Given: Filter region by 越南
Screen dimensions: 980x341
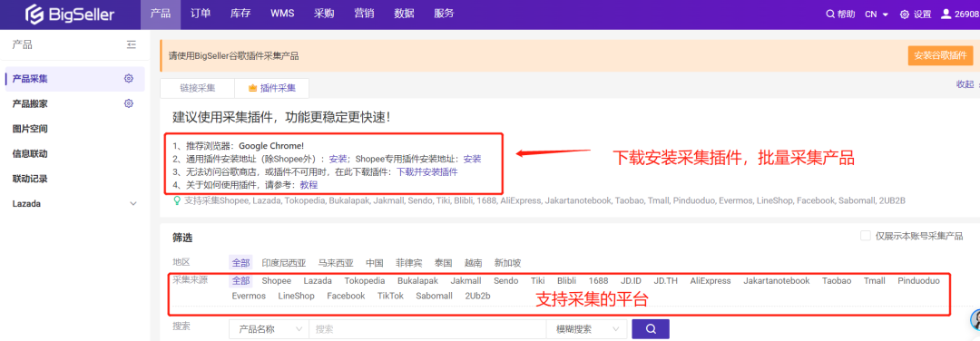Looking at the screenshot, I should [x=473, y=263].
